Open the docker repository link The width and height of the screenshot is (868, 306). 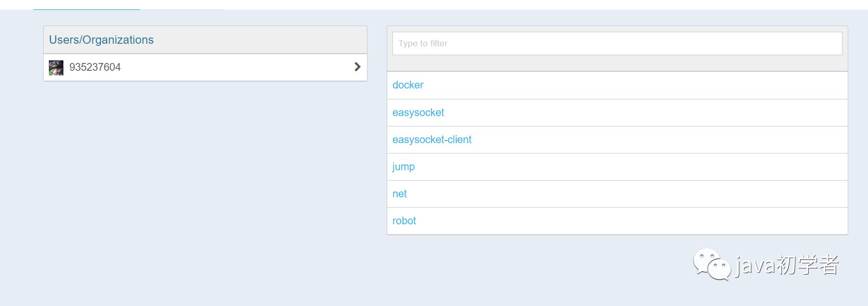click(408, 85)
